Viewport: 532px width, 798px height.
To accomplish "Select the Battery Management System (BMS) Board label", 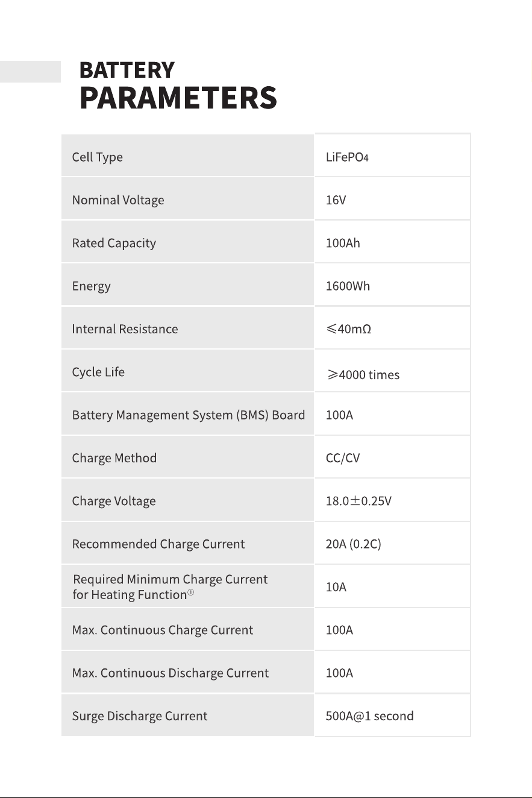I will (189, 415).
